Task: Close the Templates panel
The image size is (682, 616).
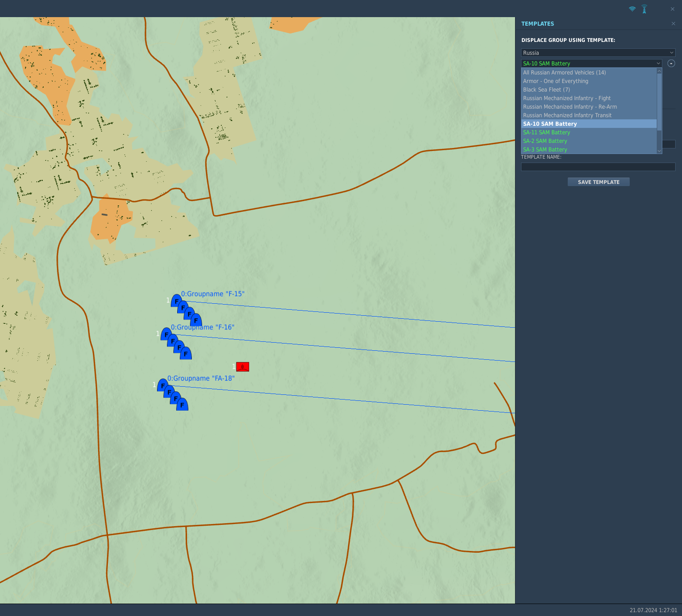Action: tap(673, 24)
